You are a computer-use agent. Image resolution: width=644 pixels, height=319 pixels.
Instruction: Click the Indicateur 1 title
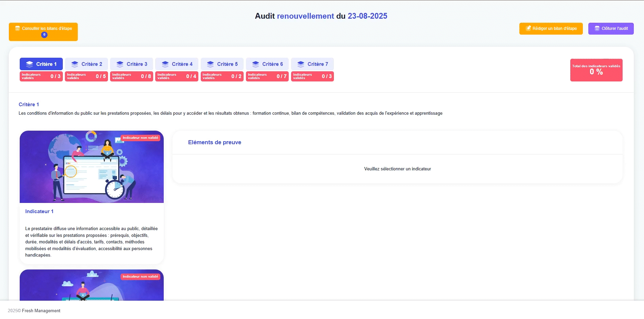tap(39, 211)
